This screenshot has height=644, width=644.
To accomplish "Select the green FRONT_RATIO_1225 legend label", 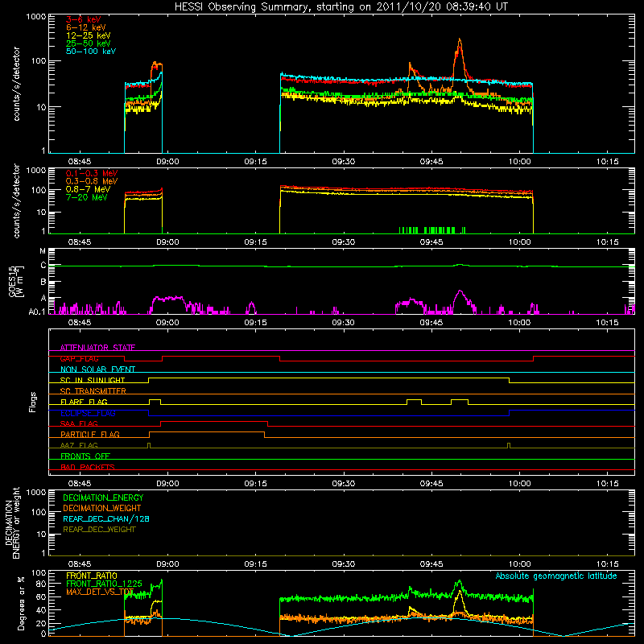I will (x=104, y=584).
